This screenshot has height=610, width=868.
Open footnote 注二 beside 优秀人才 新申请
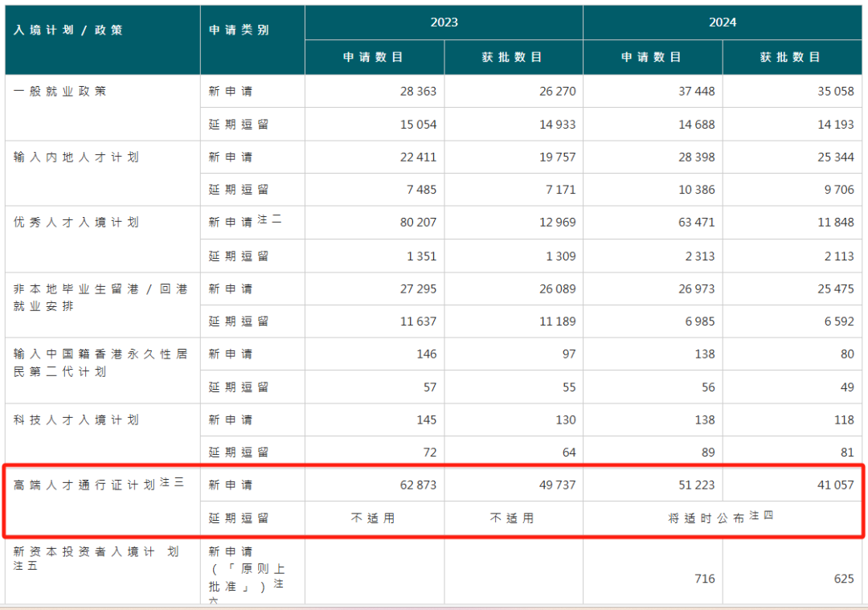pyautogui.click(x=269, y=219)
